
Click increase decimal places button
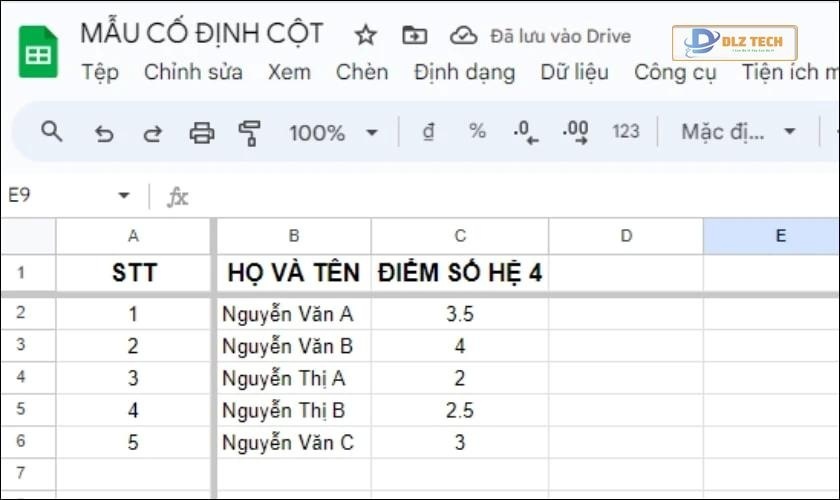click(575, 132)
